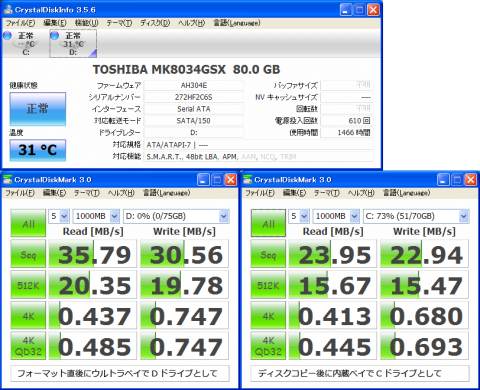This screenshot has width=480, height=390.
Task: Open ファイル(F) menu in CrystalDiskInfo
Action: pos(20,23)
